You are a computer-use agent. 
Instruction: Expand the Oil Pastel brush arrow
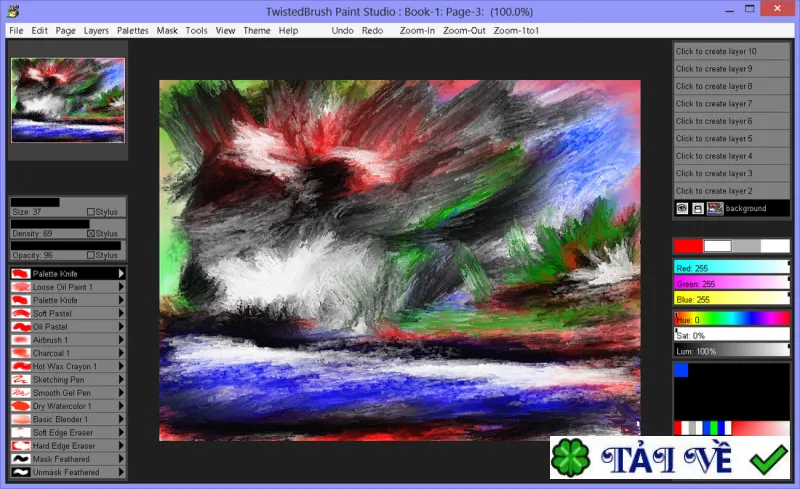coord(121,327)
